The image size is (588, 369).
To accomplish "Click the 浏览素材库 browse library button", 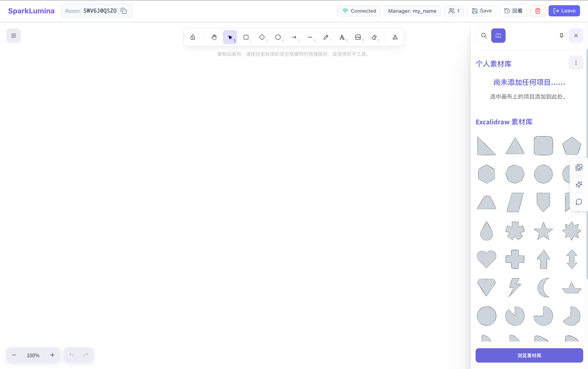I will [x=529, y=355].
